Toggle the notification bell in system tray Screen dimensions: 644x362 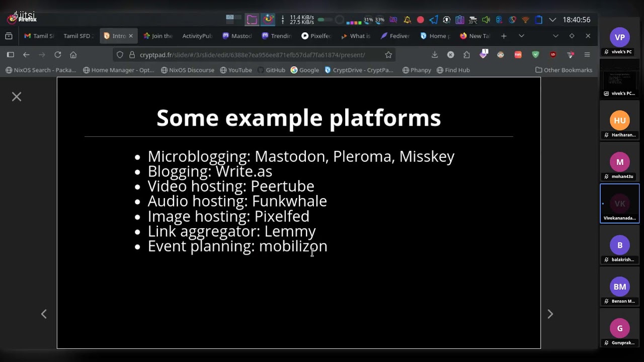point(407,20)
